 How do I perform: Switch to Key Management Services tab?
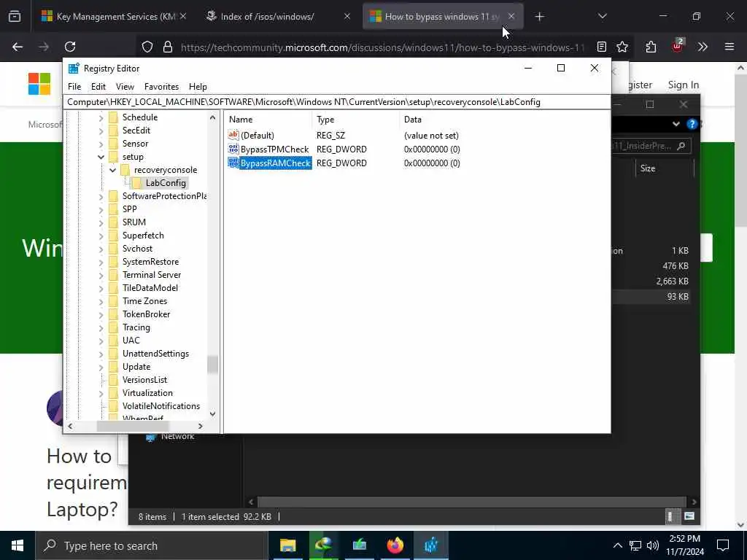tap(115, 17)
